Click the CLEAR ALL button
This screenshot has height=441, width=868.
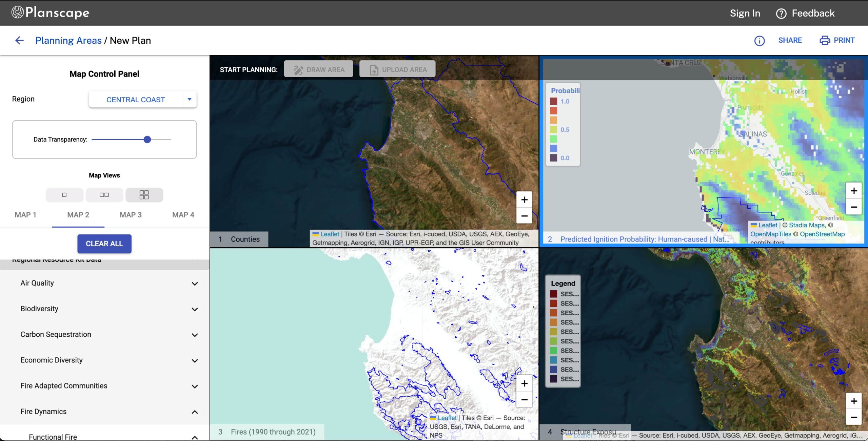[104, 244]
